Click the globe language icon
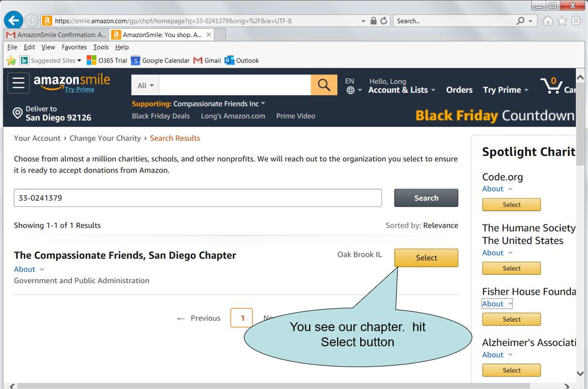This screenshot has width=588, height=389. [x=350, y=90]
